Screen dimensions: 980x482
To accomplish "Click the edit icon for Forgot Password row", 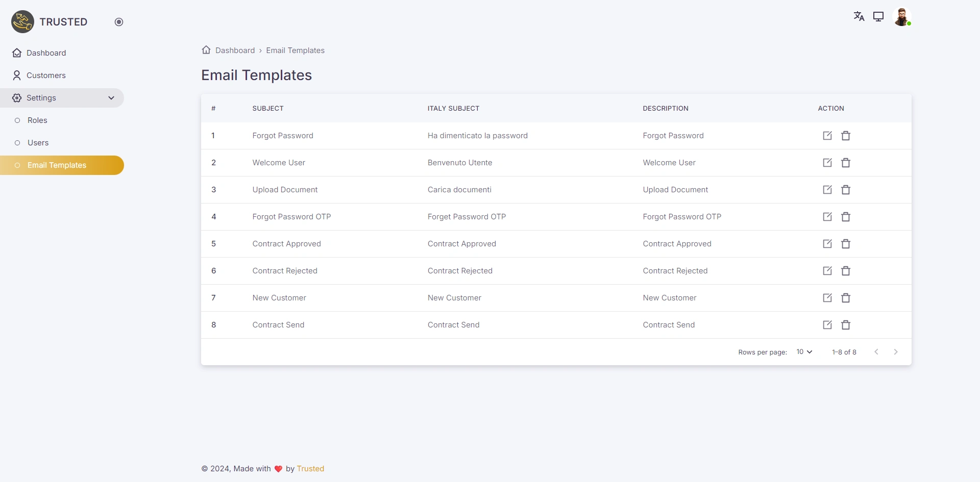I will coord(827,136).
